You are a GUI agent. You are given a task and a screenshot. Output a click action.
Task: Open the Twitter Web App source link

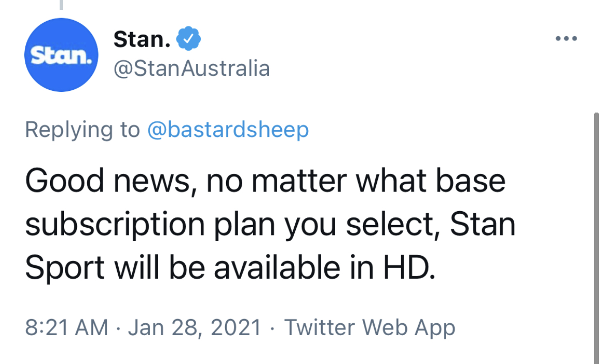pyautogui.click(x=370, y=328)
